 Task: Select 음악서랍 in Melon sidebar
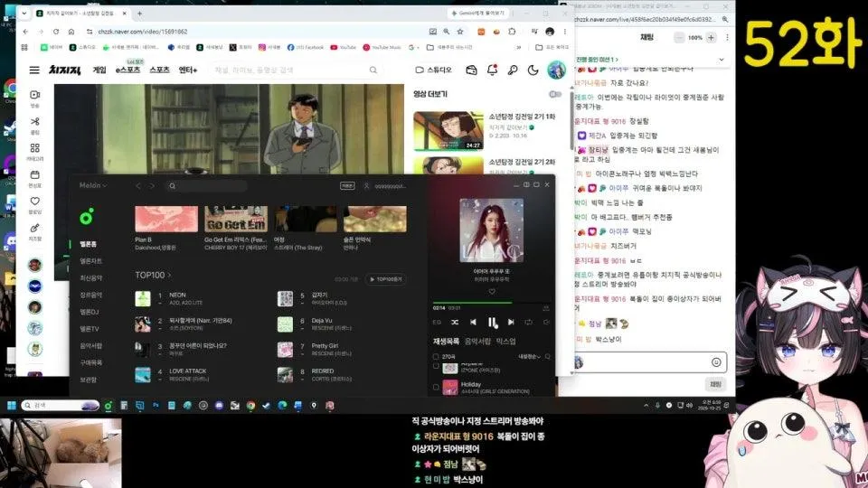(x=90, y=346)
